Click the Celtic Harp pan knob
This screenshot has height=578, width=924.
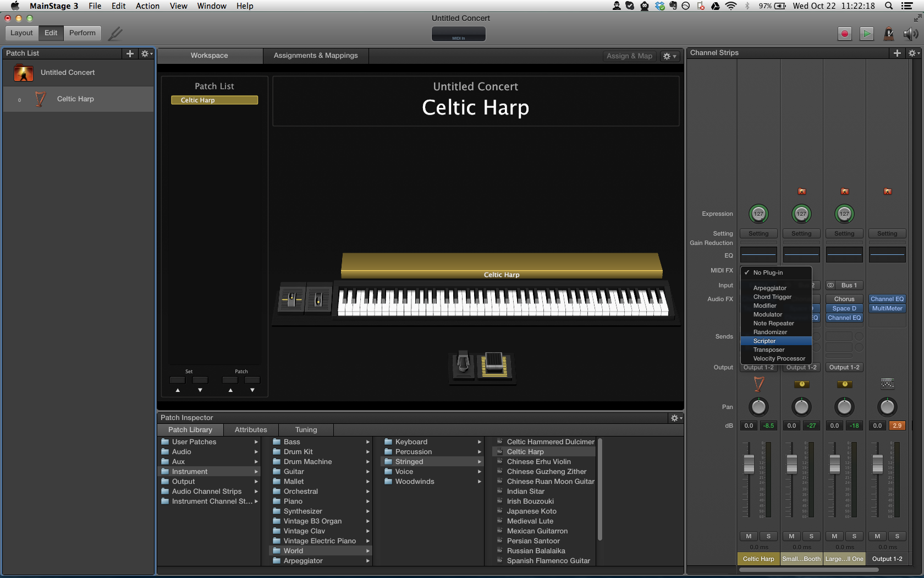(x=758, y=407)
